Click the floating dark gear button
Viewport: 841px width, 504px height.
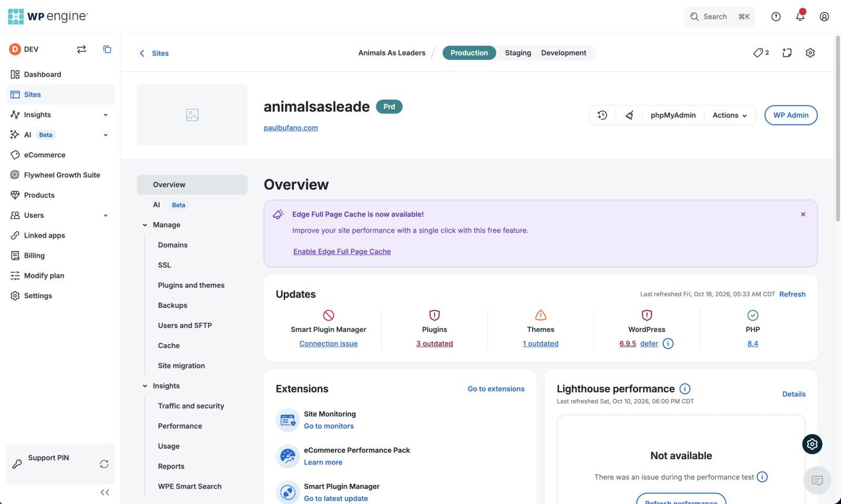tap(812, 444)
